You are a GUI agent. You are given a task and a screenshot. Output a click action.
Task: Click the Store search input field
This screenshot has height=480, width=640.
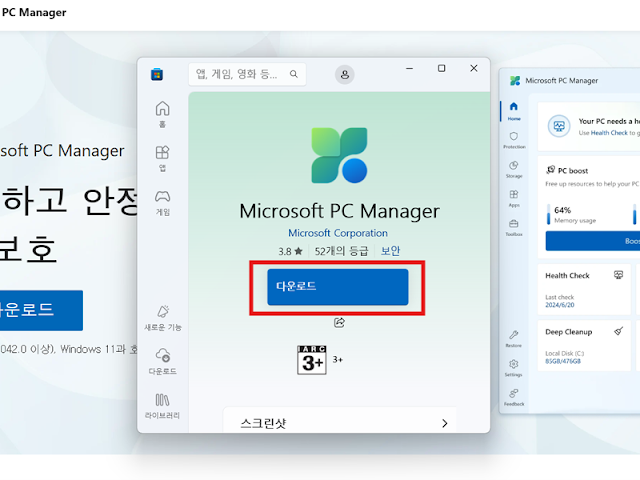(247, 74)
